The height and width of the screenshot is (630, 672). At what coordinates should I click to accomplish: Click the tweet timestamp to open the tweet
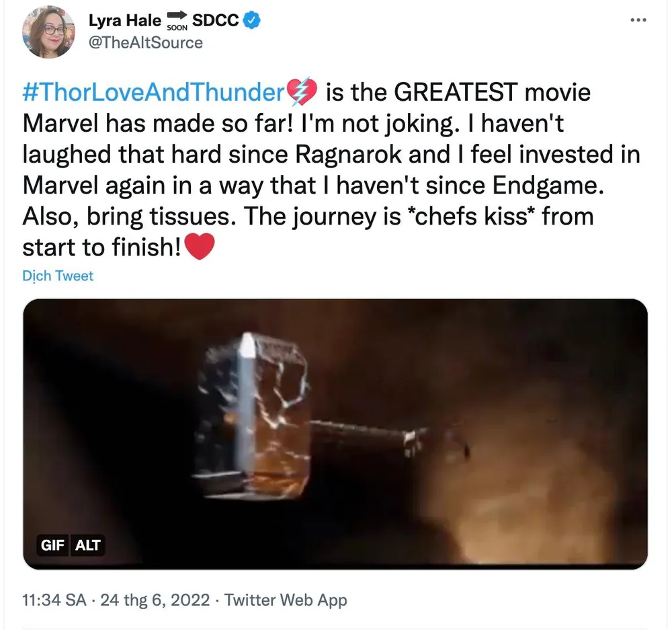51,599
